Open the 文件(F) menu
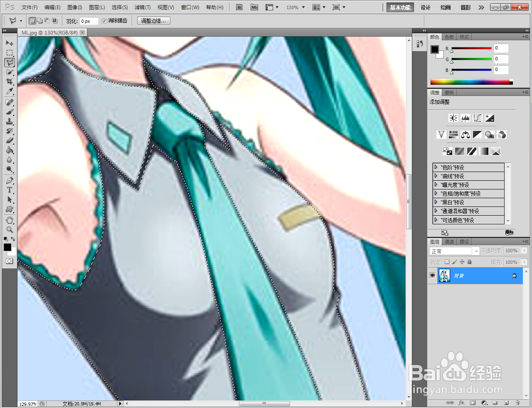532x408 pixels. (30, 7)
